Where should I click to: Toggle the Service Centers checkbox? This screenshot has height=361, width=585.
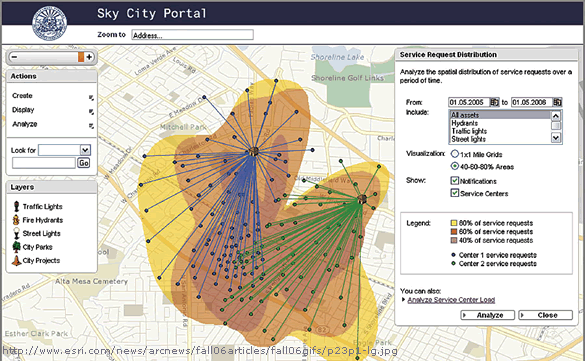point(454,193)
